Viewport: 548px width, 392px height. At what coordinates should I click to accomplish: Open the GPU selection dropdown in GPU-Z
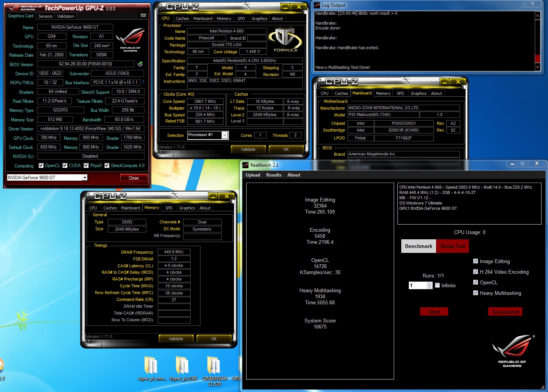coord(85,177)
